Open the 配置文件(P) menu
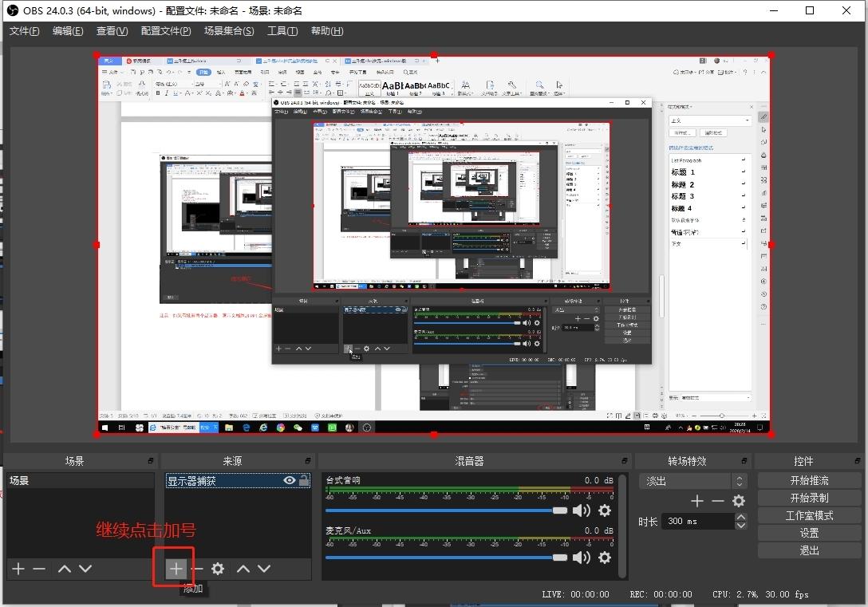868x607 pixels. pos(166,31)
